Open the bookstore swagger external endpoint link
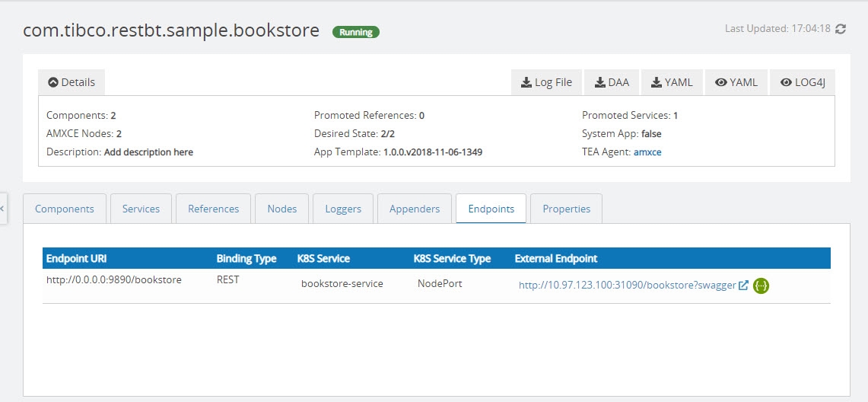The height and width of the screenshot is (402, 868). tap(627, 286)
